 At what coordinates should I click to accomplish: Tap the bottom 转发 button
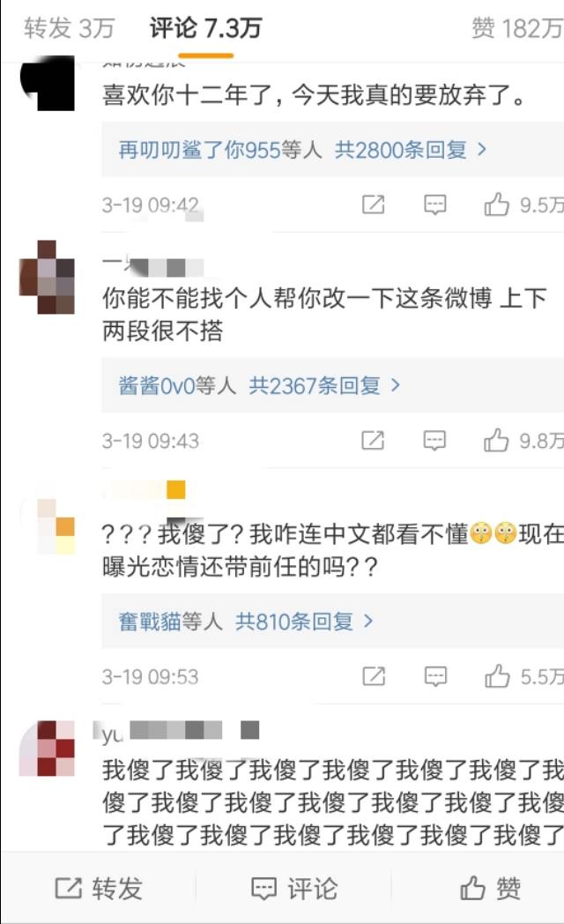pos(99,888)
